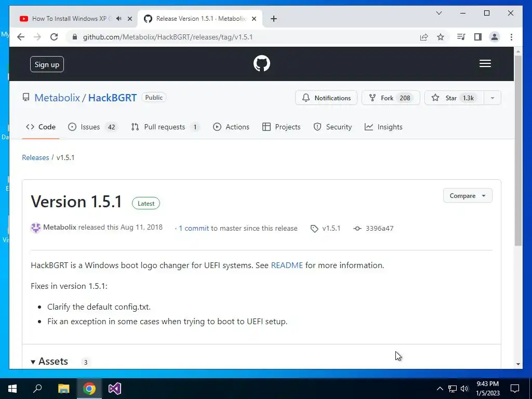
Task: Show hidden system tray icons
Action: pos(440,389)
